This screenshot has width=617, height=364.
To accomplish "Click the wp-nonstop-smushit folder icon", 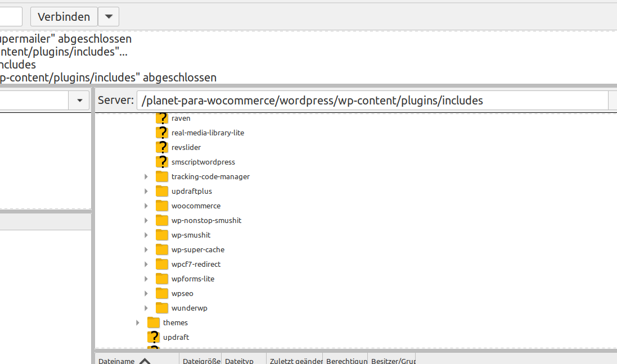I will click(162, 220).
